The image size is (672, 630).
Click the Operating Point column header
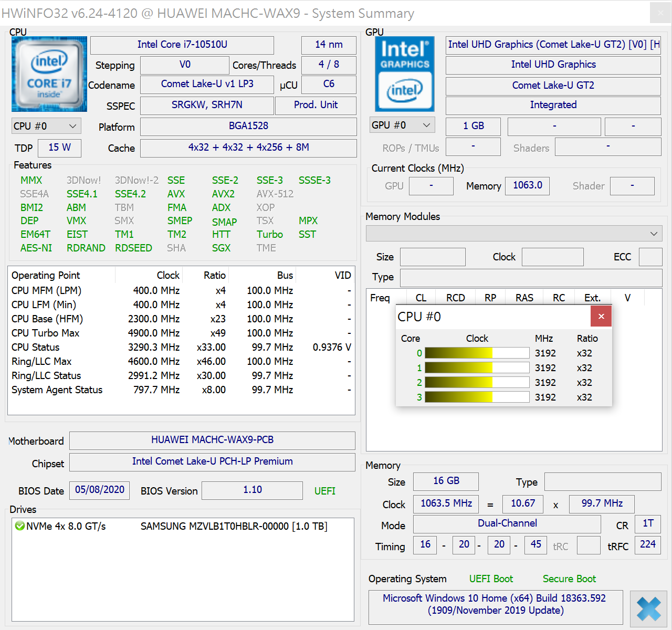tap(62, 275)
